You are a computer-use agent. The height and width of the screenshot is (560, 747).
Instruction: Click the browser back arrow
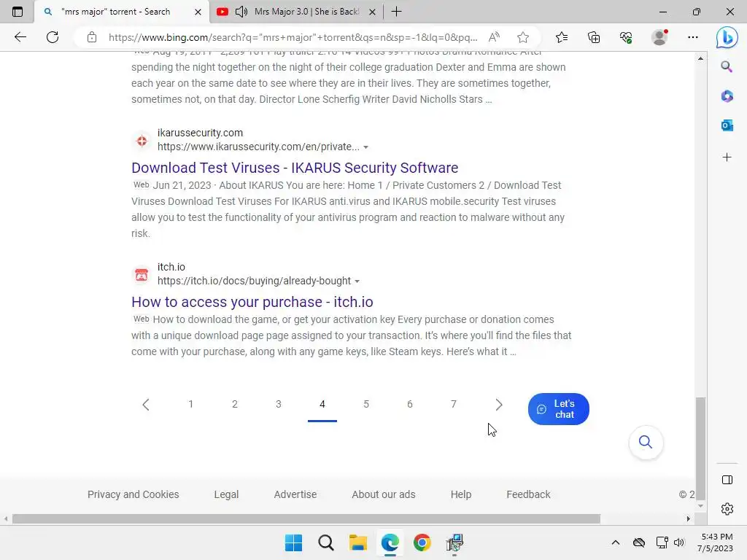pyautogui.click(x=20, y=37)
